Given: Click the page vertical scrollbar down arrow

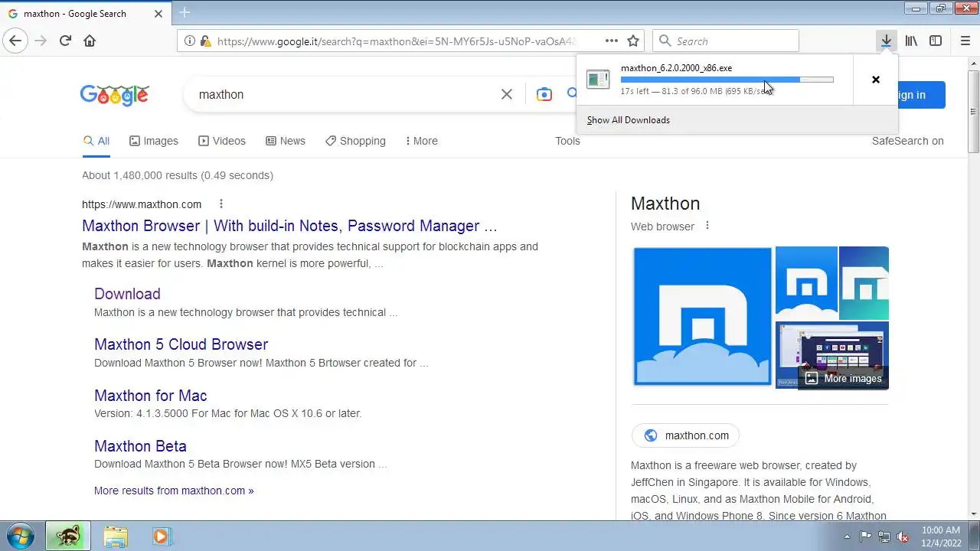Looking at the screenshot, I should pos(973,514).
